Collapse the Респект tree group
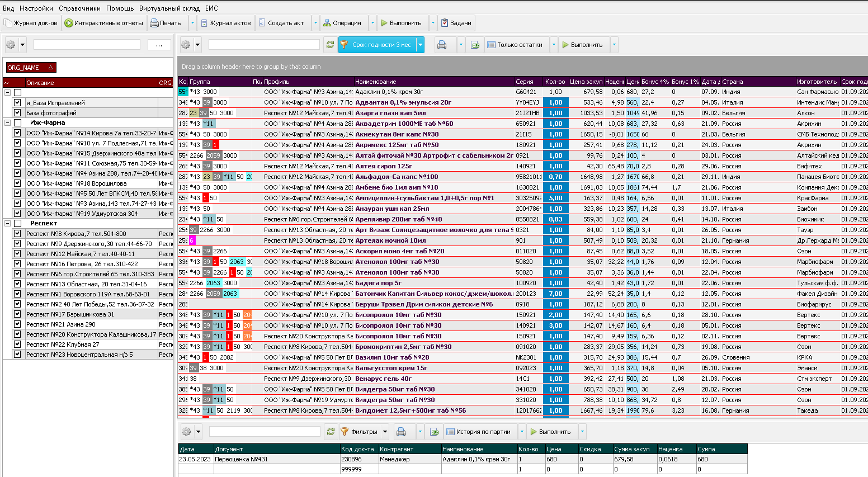 tap(8, 223)
